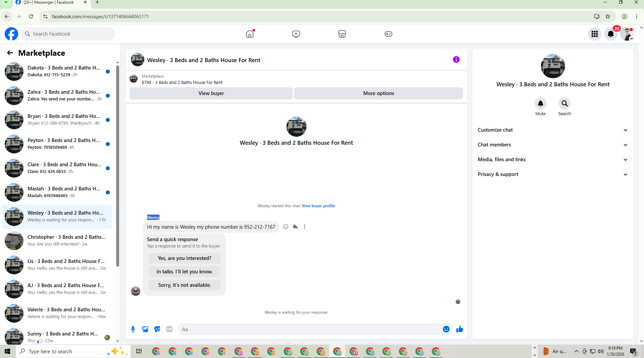This screenshot has height=358, width=644.
Task: Open Task View on the taskbar
Action: click(139, 351)
